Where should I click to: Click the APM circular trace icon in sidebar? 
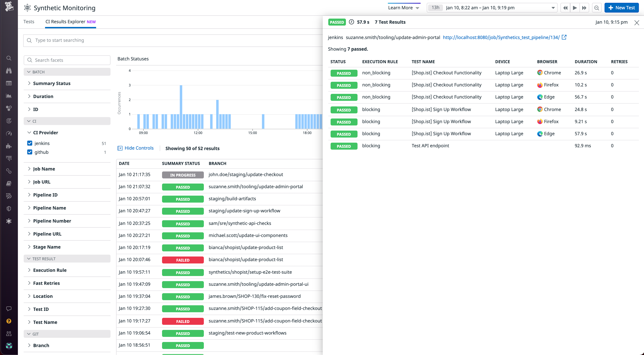coord(9,121)
